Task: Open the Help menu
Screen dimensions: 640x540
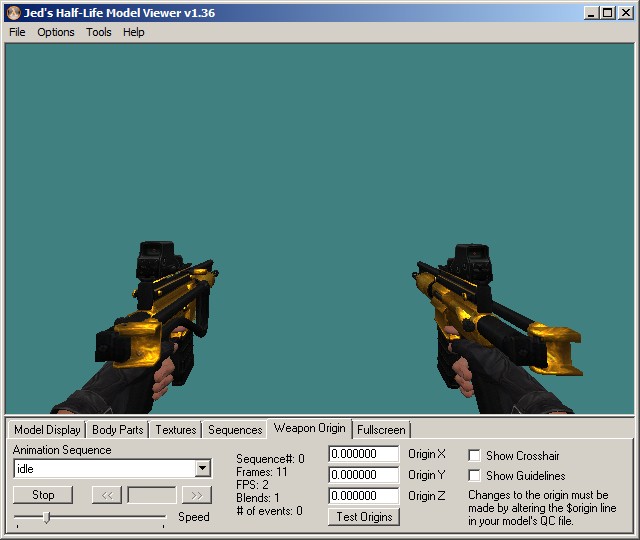Action: tap(134, 32)
